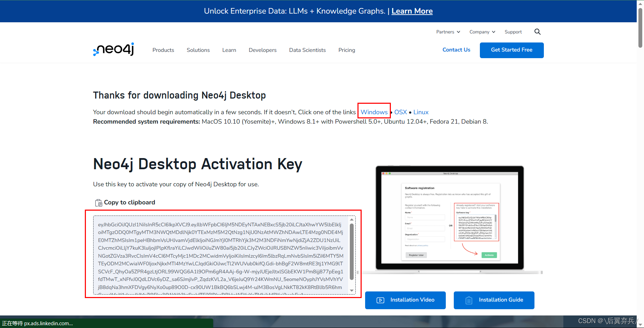Click the Copy to clipboard label
The height and width of the screenshot is (328, 644).
[129, 202]
